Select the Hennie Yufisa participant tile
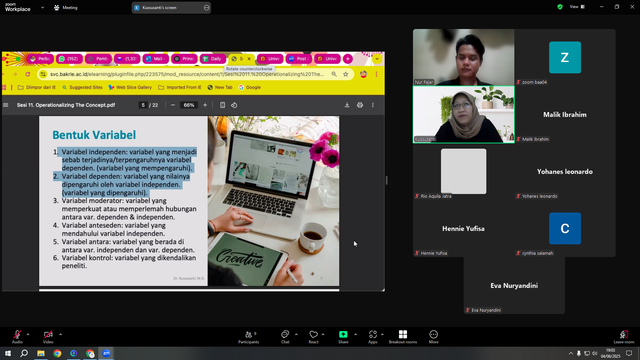The width and height of the screenshot is (640, 360). 464,228
